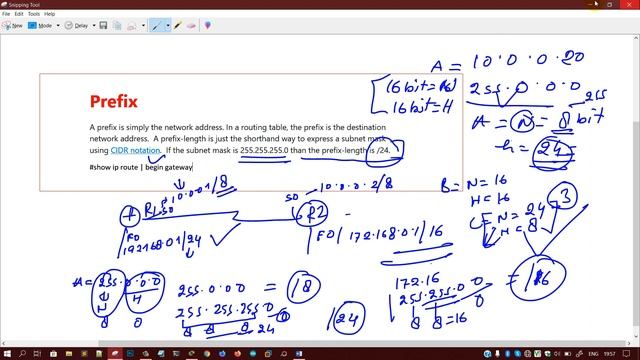Select the Pen tool
The image size is (640, 360).
(157, 25)
